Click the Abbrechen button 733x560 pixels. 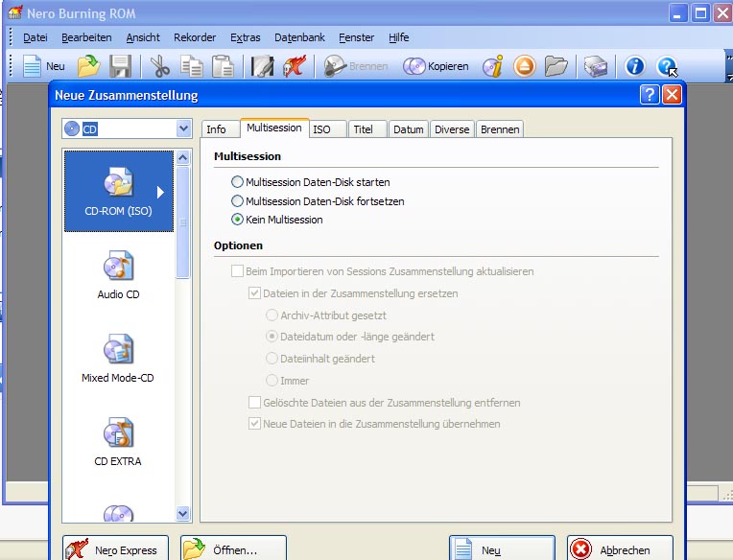(x=620, y=548)
